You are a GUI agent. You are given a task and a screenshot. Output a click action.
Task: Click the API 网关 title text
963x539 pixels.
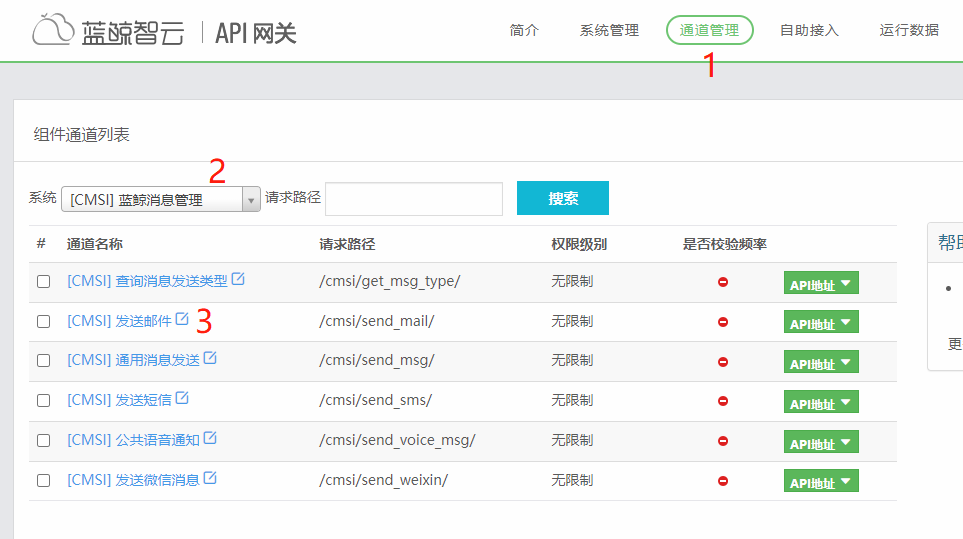point(255,33)
